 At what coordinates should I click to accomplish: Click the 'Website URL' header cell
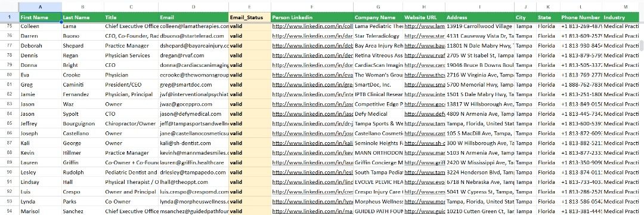tap(424, 17)
